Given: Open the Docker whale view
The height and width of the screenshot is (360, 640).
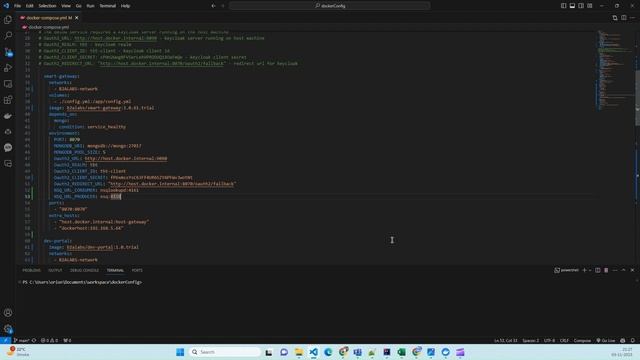Looking at the screenshot, I should (8, 116).
